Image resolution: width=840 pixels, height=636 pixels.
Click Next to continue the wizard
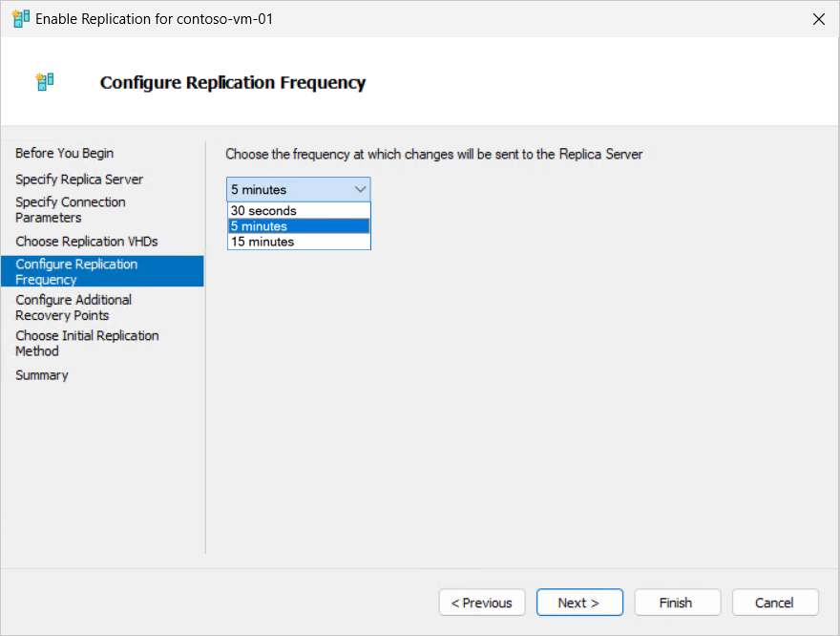point(579,603)
